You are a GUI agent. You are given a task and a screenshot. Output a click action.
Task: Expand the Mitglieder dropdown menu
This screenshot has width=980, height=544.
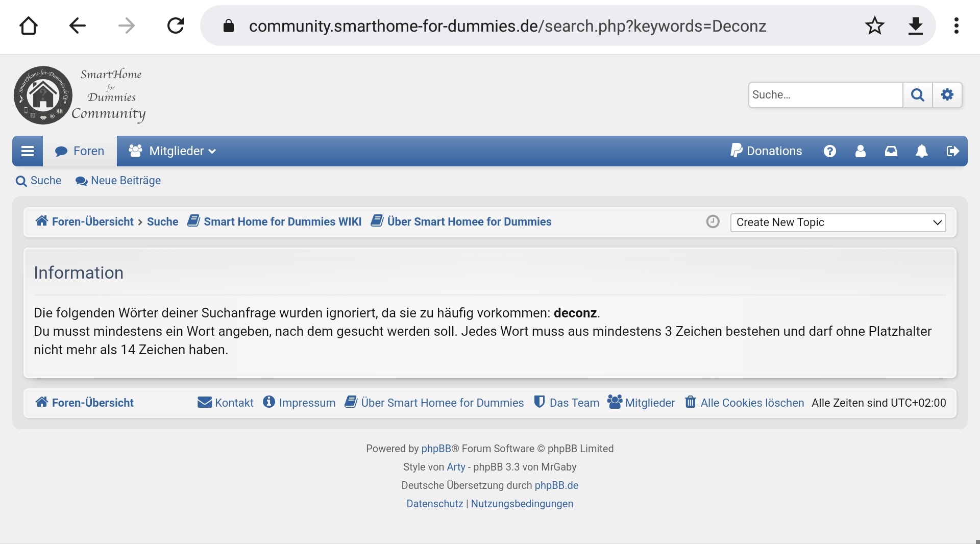(x=173, y=151)
